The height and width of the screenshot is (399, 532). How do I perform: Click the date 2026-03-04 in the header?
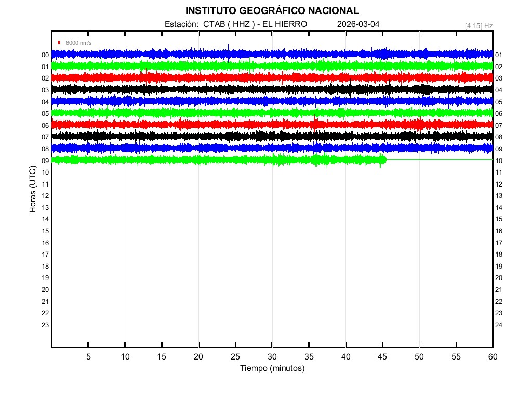[x=358, y=24]
